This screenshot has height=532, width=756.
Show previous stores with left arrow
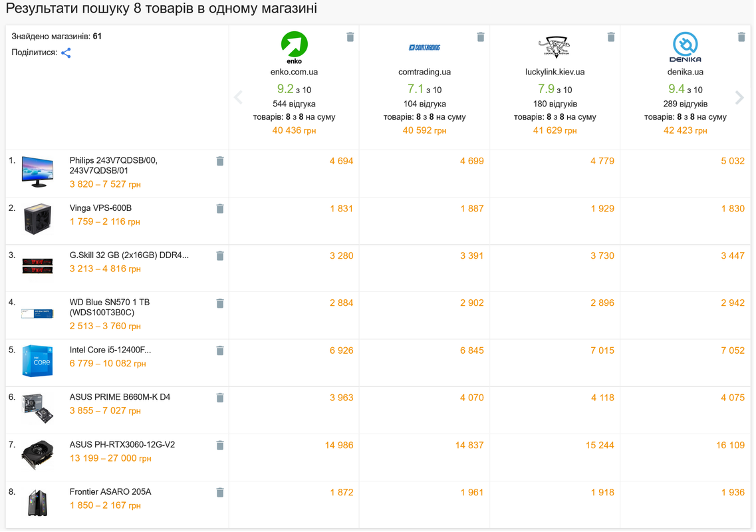[239, 98]
